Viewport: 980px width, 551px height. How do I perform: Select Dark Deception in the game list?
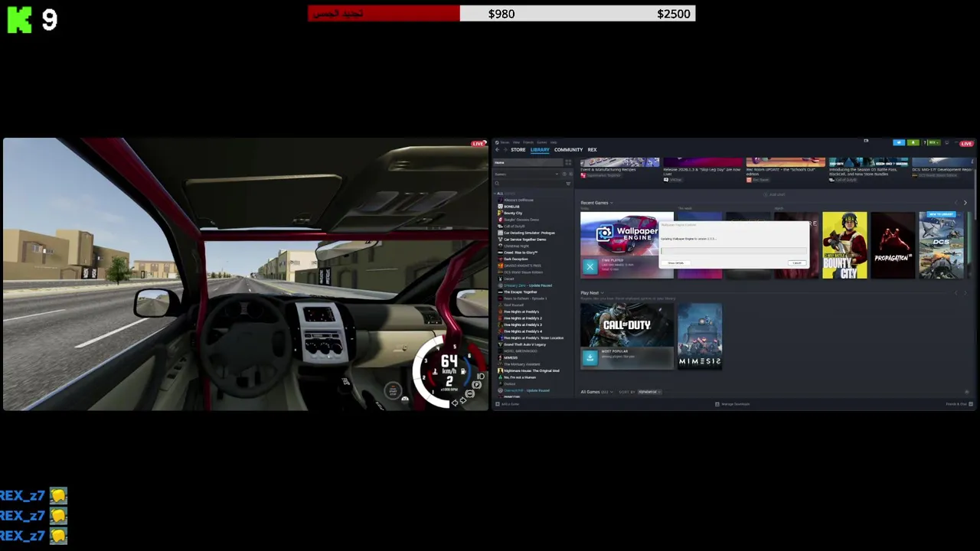(516, 259)
